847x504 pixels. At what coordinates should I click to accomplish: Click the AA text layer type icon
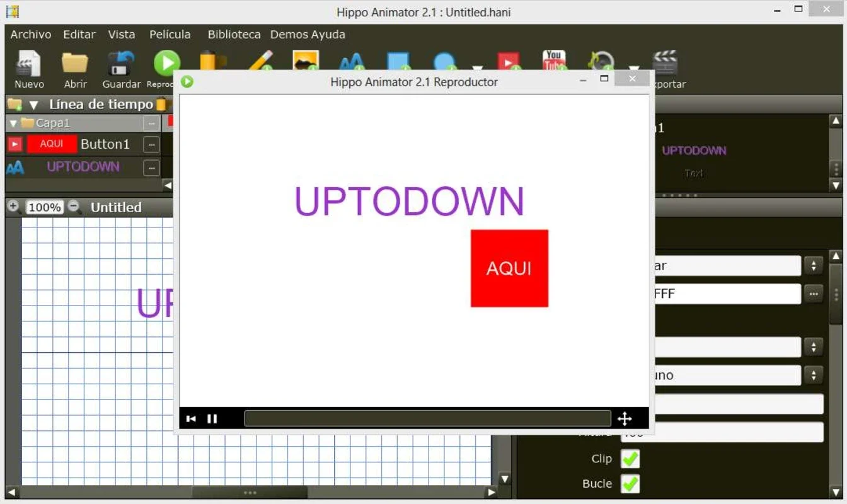15,167
